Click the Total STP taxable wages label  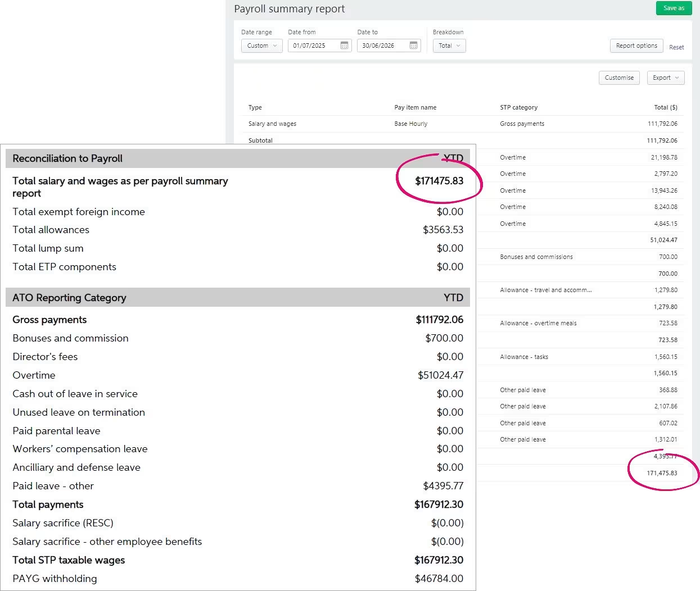coord(69,560)
